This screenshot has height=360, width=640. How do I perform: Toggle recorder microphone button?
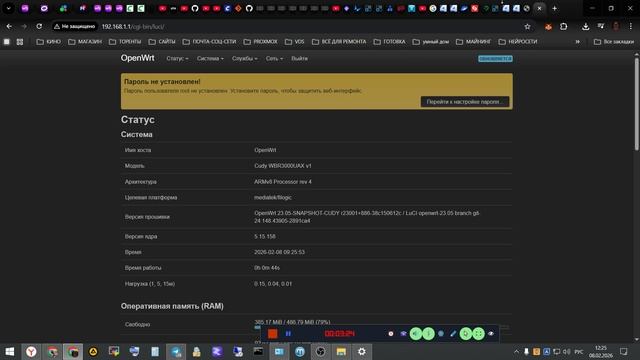[x=428, y=333]
